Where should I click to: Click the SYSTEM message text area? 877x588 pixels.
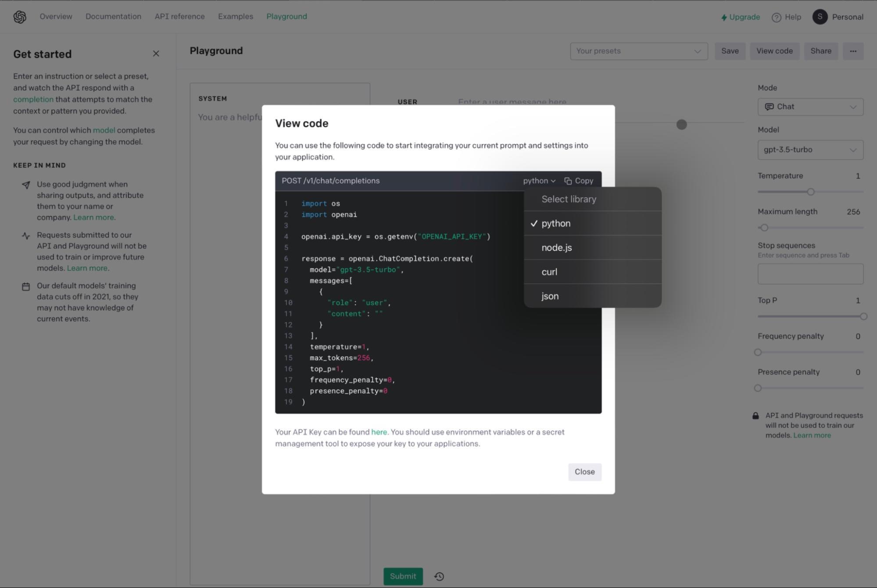280,333
